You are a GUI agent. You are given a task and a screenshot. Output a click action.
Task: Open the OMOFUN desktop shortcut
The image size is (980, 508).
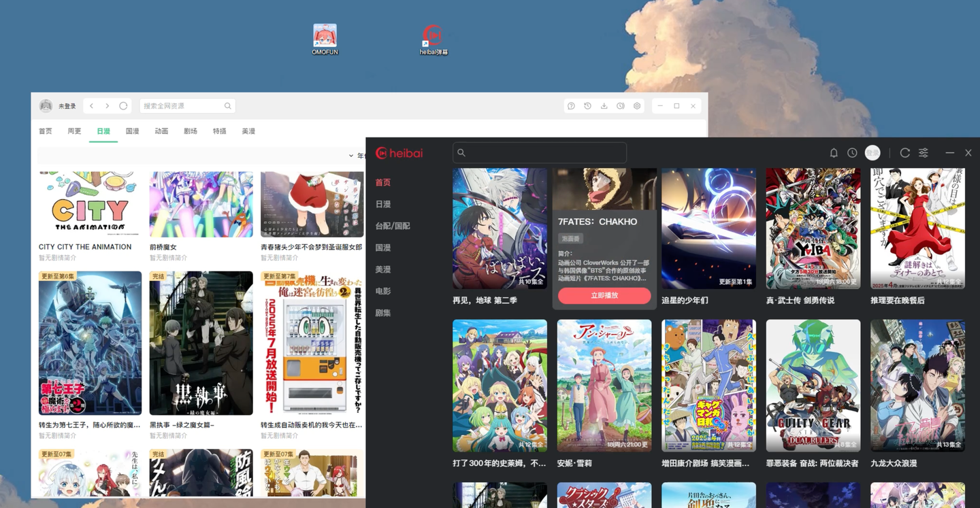[x=325, y=39]
